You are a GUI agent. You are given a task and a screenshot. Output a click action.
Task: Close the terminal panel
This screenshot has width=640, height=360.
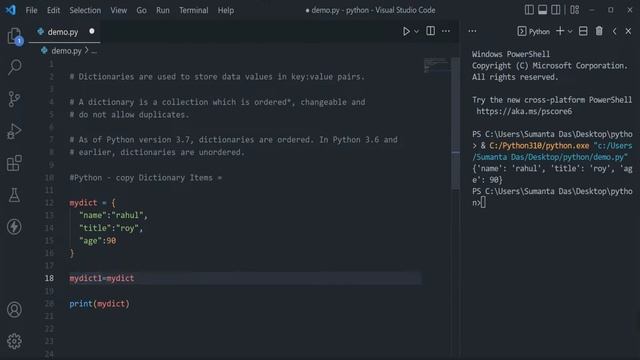[x=628, y=31]
